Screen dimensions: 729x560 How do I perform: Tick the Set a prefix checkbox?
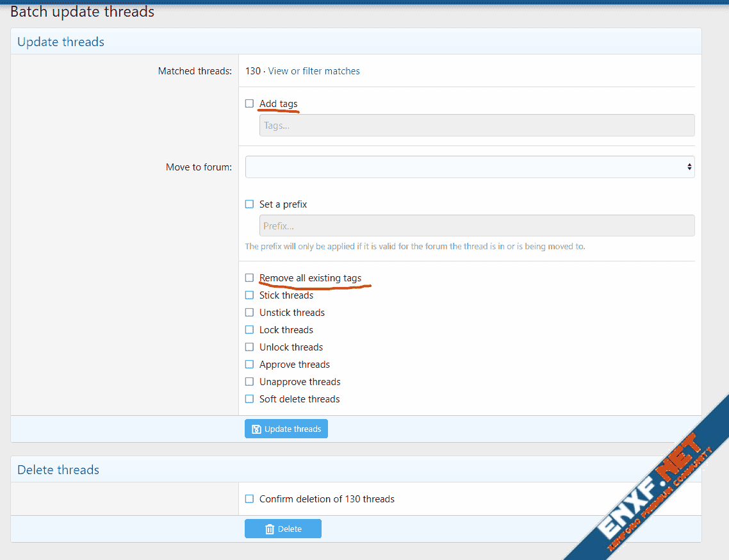[x=250, y=204]
